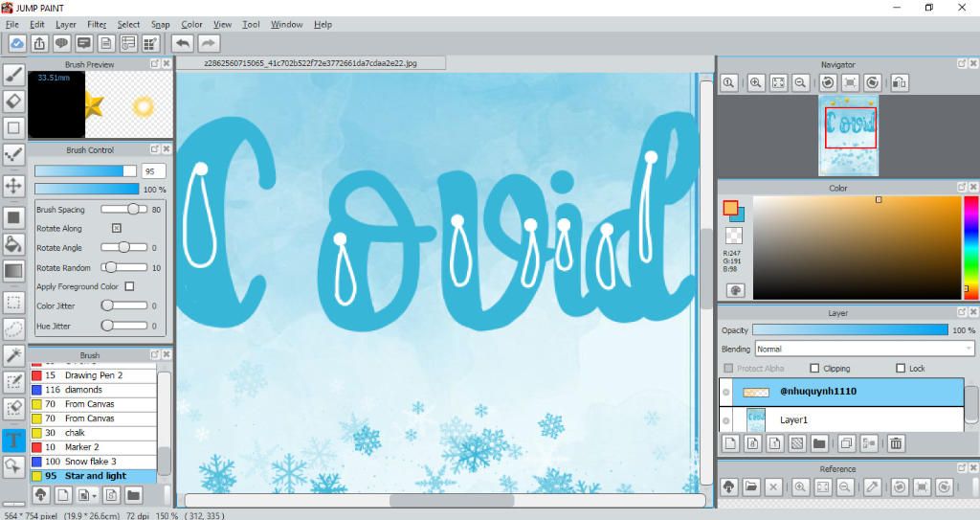Zoom out using Navigator magnifier minus
Image resolution: width=980 pixels, height=520 pixels.
(x=800, y=82)
